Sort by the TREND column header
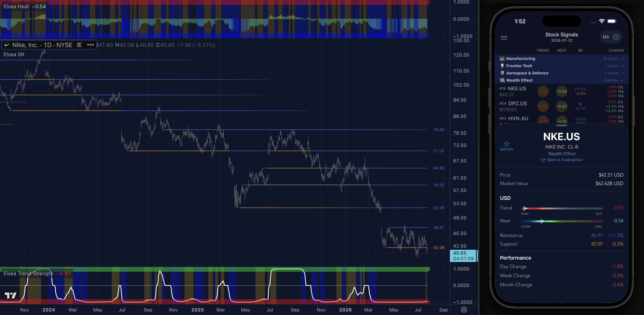The height and width of the screenshot is (315, 644). point(543,50)
